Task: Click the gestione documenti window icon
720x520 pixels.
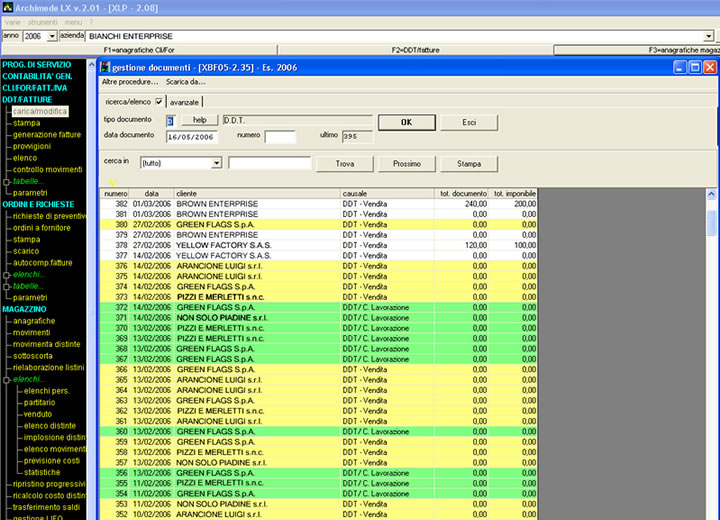Action: 105,67
